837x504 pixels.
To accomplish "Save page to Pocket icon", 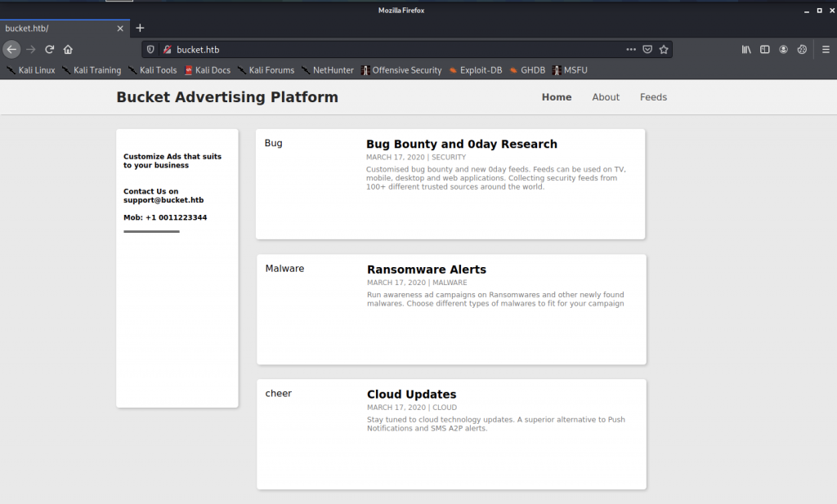I will pyautogui.click(x=647, y=49).
